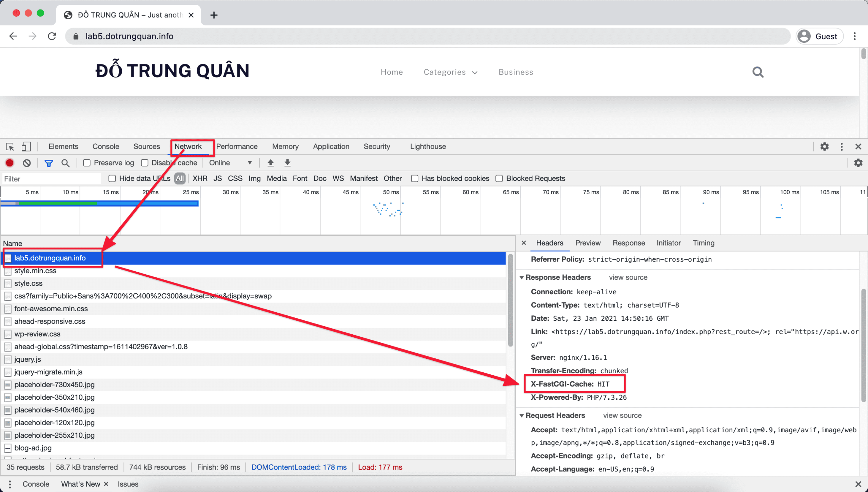Enable Preserve log checkbox
Image resolution: width=868 pixels, height=492 pixels.
(87, 163)
